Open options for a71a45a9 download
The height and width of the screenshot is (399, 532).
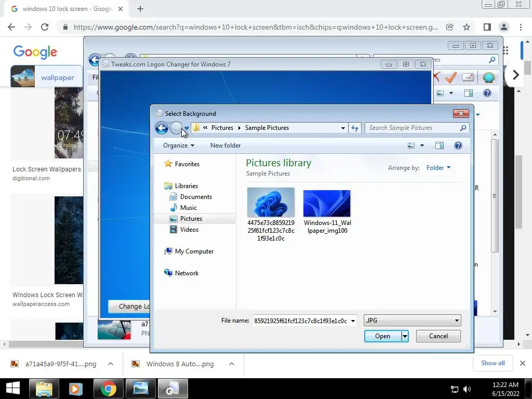111,364
